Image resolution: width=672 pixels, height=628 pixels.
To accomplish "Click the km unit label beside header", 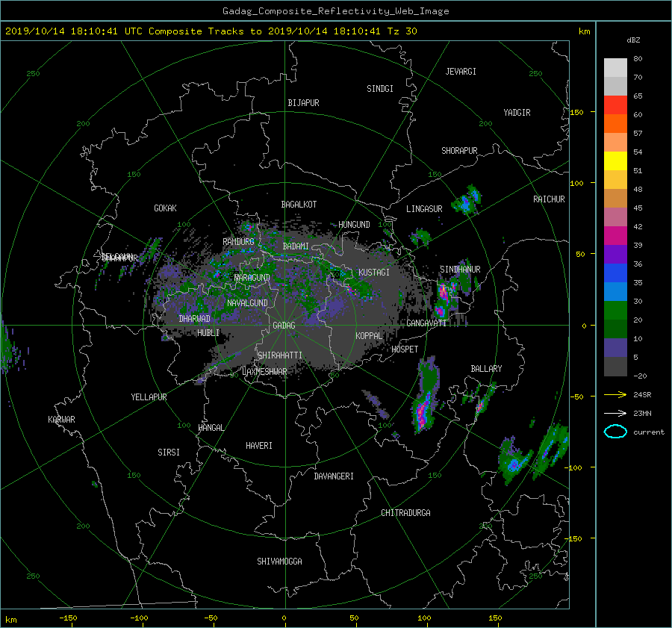I will point(584,31).
